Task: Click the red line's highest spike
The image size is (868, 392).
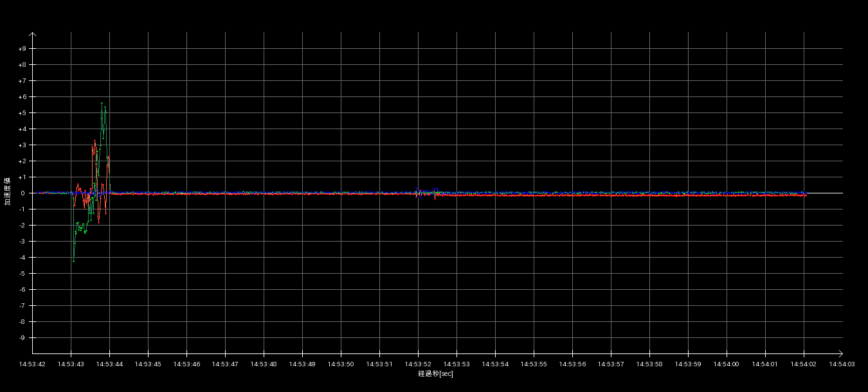Action: 95,141
